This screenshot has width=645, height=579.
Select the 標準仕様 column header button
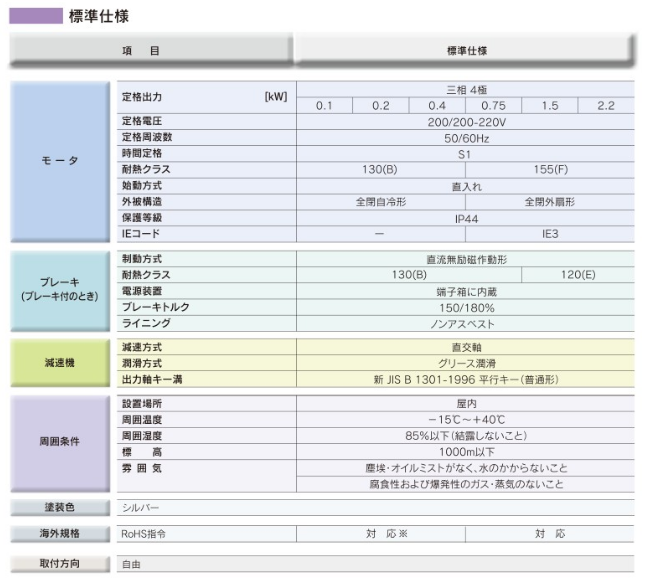point(466,50)
